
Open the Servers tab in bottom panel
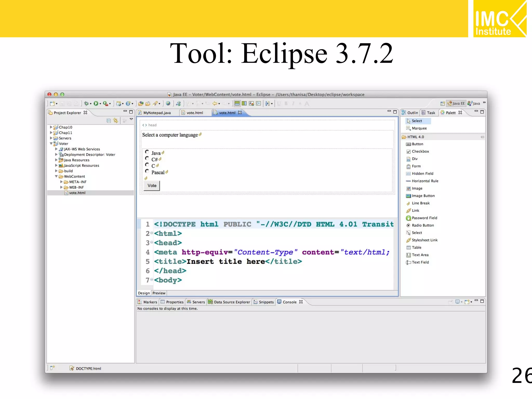[196, 302]
